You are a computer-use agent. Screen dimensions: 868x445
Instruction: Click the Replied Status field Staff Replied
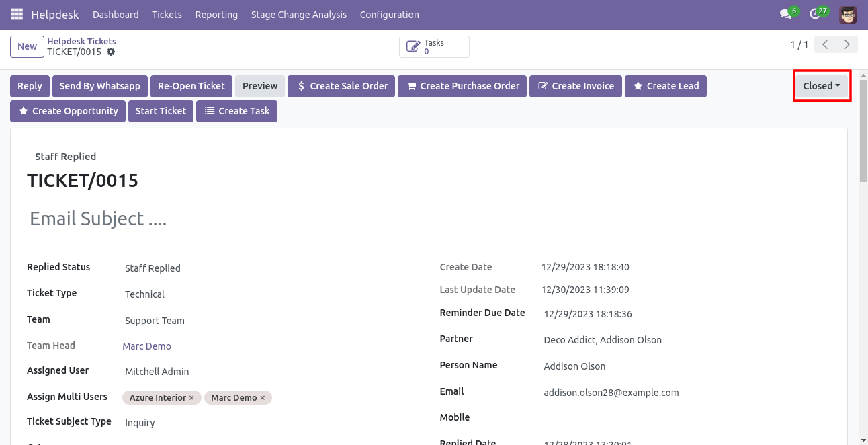point(153,268)
